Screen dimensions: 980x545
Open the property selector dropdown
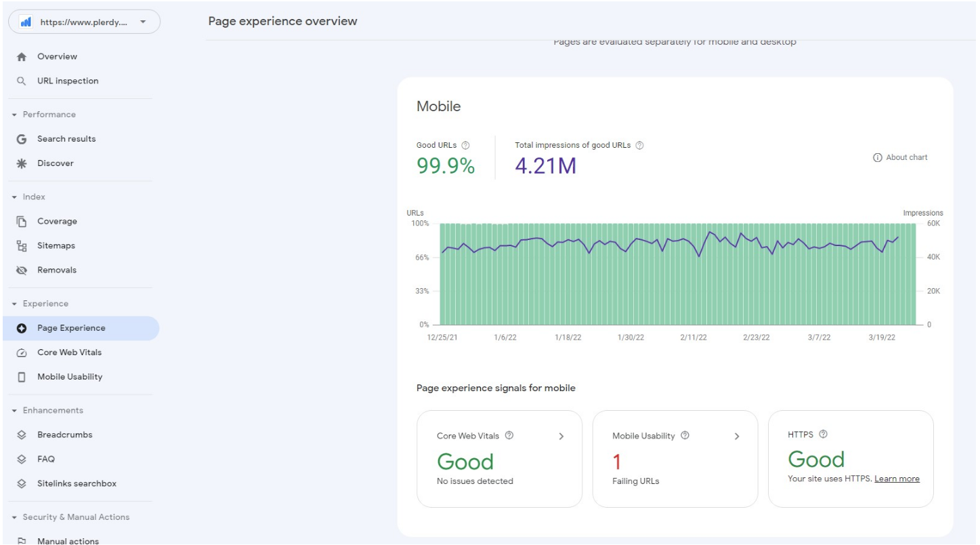pyautogui.click(x=144, y=21)
